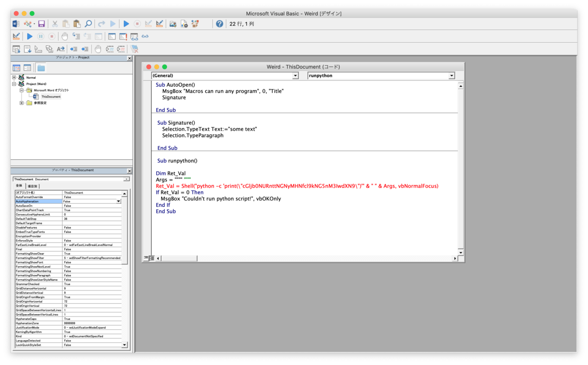Expand the Normal project tree node
Screen dimensions: 588x365
[x=15, y=77]
